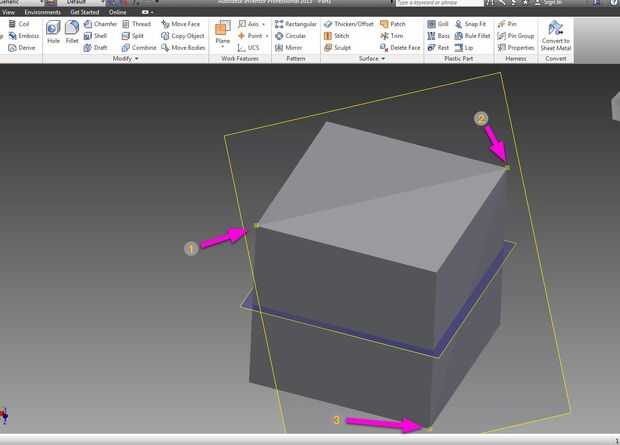
Task: Click the harness Pin tool
Action: pos(507,24)
